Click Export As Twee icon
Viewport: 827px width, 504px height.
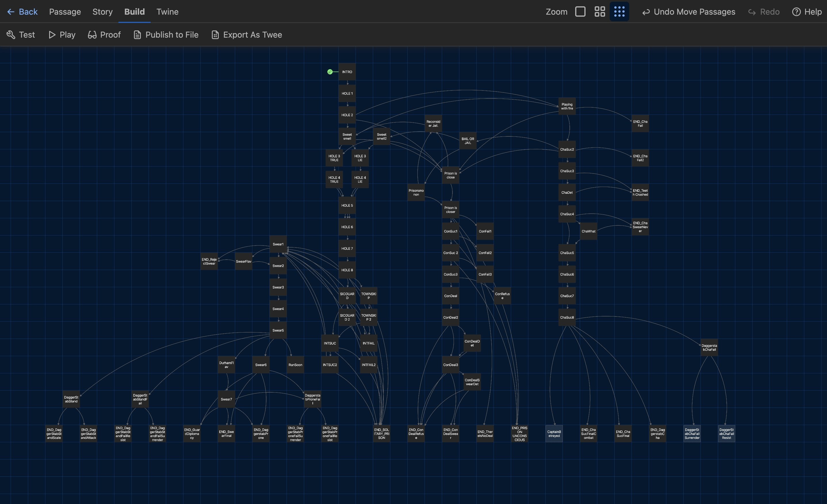(215, 35)
